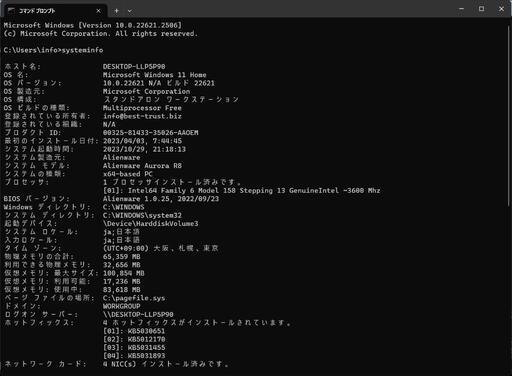Open a new terminal tab with plus

116,11
